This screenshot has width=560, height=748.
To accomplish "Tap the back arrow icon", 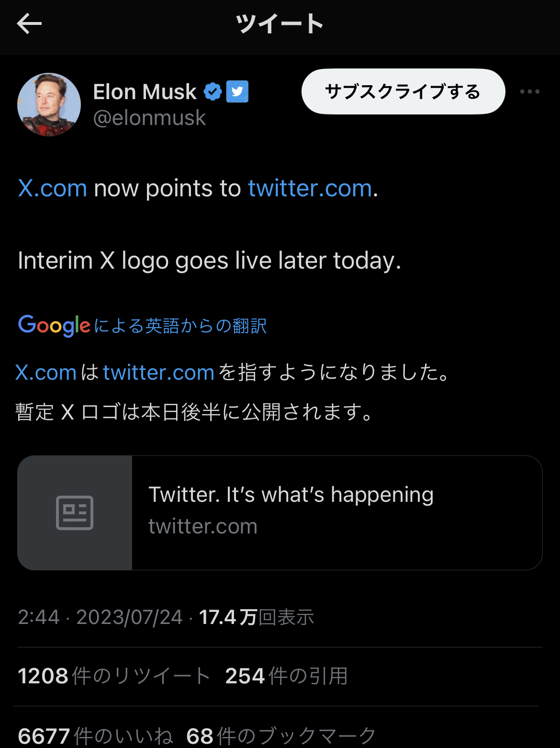I will pos(29,23).
